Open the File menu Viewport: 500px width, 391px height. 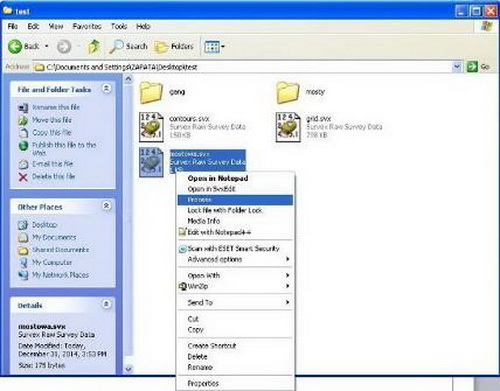(x=13, y=26)
